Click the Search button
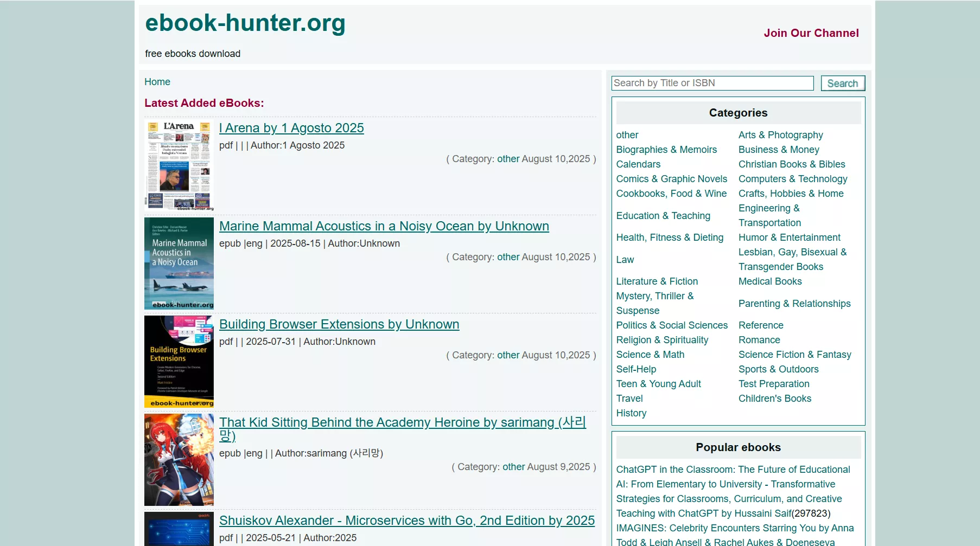The width and height of the screenshot is (980, 546). pyautogui.click(x=843, y=83)
